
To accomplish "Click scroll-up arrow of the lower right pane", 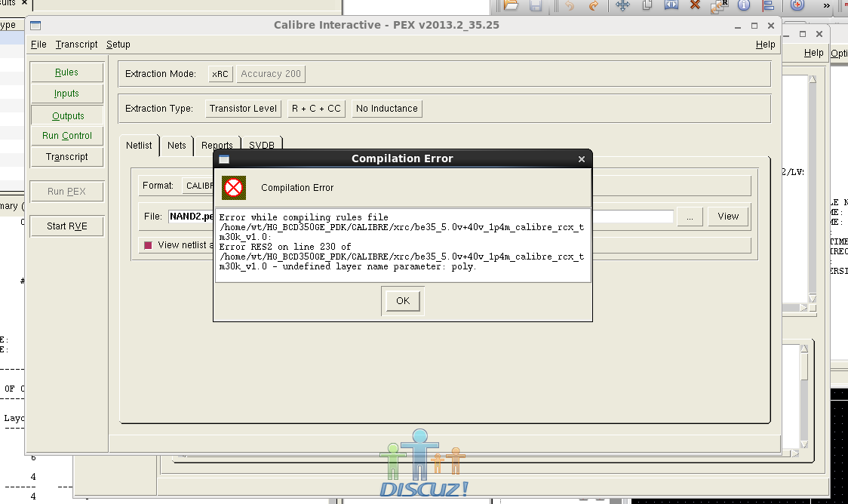I will [x=804, y=349].
